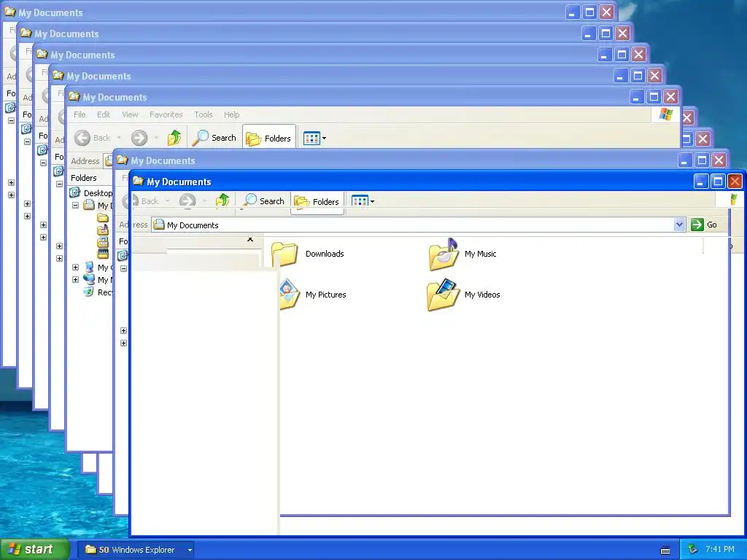Screen dimensions: 747x560
Task: Select the My Music folder
Action: click(x=462, y=254)
